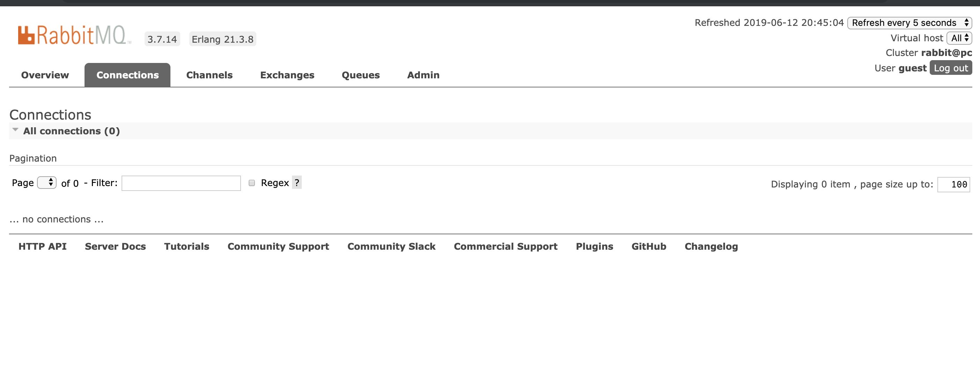Screen dimensions: 980x370
Task: Open the Commercial Support link
Action: pos(506,247)
